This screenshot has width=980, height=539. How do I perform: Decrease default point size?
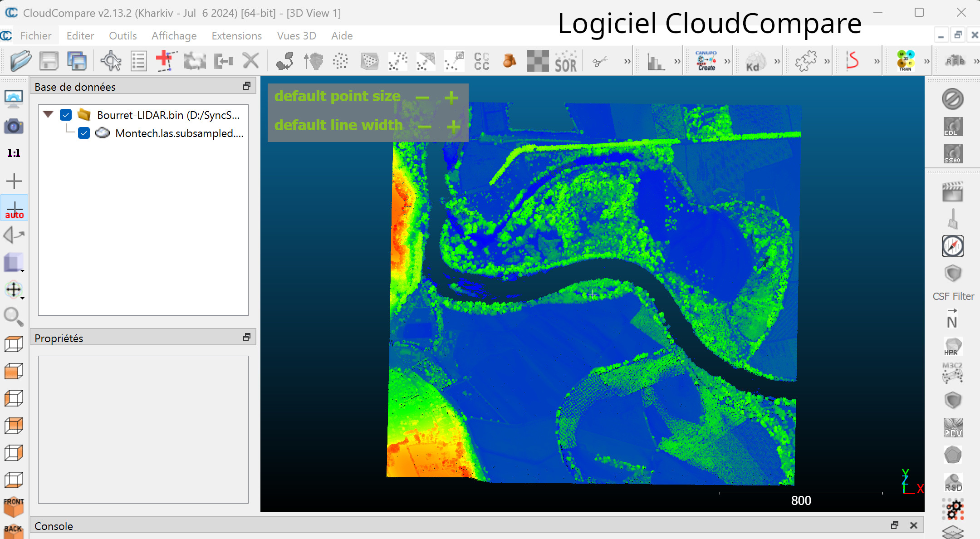(x=422, y=98)
